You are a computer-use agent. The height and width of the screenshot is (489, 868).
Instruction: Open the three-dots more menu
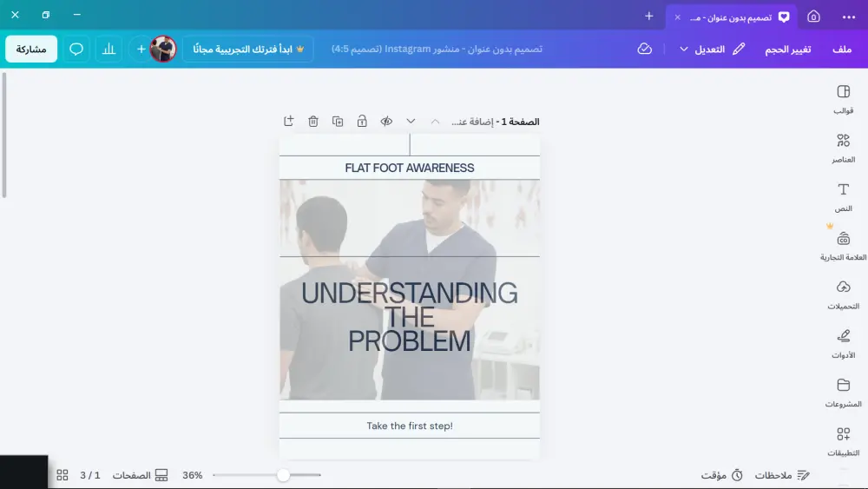(x=849, y=17)
